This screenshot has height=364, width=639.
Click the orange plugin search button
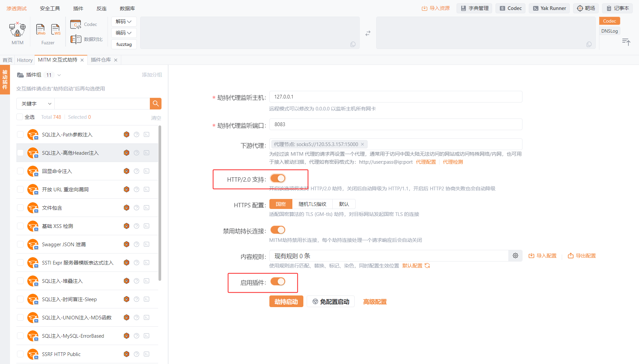(x=156, y=103)
